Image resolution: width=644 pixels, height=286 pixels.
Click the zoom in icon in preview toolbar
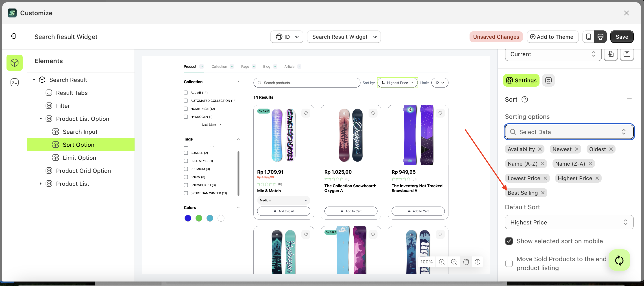click(442, 262)
